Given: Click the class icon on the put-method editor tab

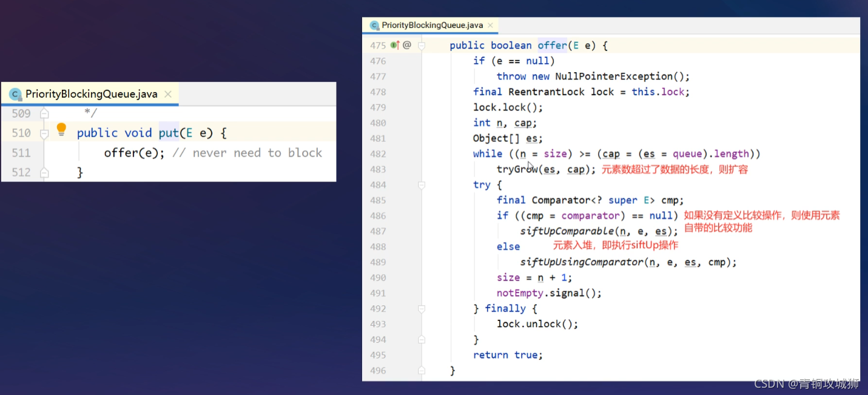Looking at the screenshot, I should 15,94.
